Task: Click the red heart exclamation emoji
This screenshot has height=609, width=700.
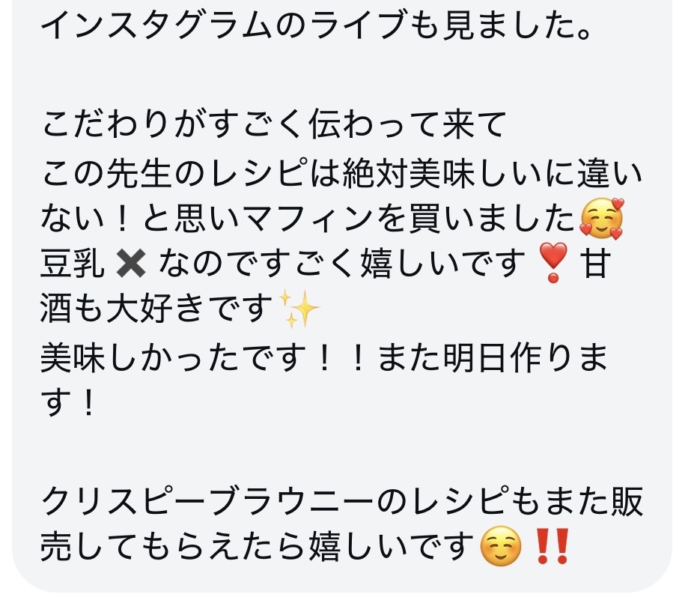Action: coord(553,263)
